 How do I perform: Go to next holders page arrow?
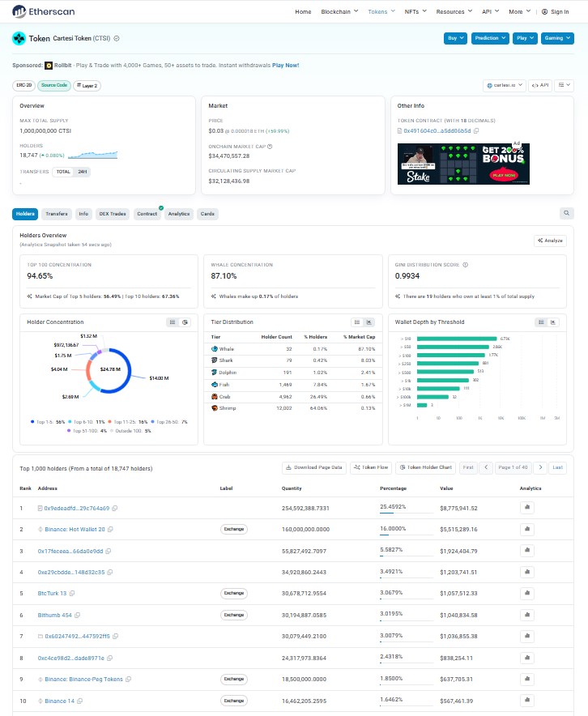[x=540, y=467]
